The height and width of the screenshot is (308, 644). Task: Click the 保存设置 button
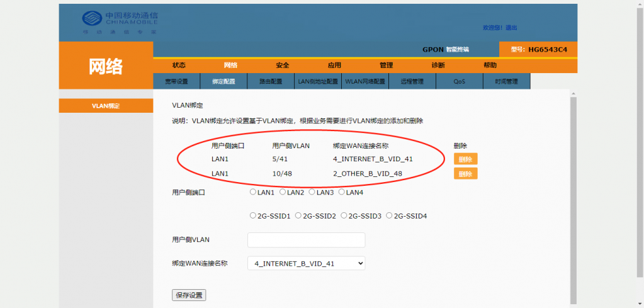tap(189, 295)
